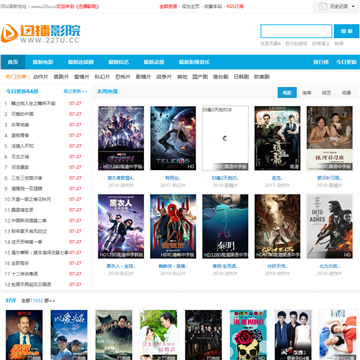Click hot search term 权力的游戏

click(296, 44)
